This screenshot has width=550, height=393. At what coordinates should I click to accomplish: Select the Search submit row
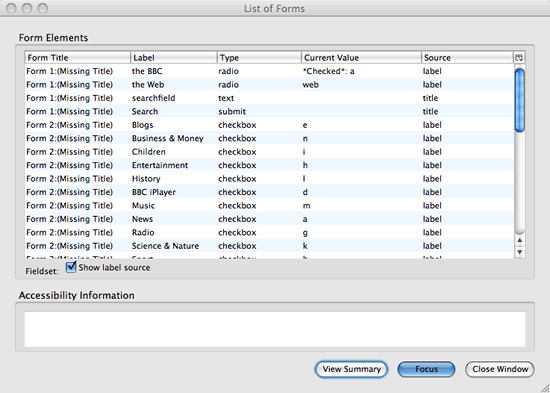click(x=269, y=112)
